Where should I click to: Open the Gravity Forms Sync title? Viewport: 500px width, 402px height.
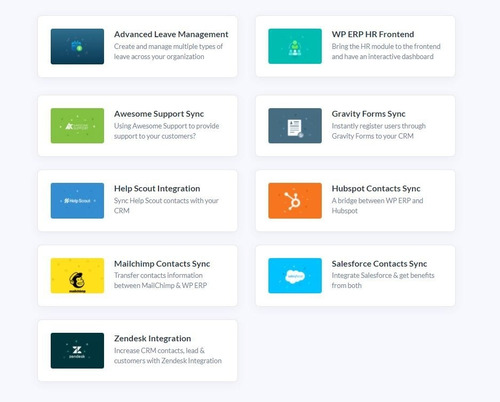coord(368,114)
